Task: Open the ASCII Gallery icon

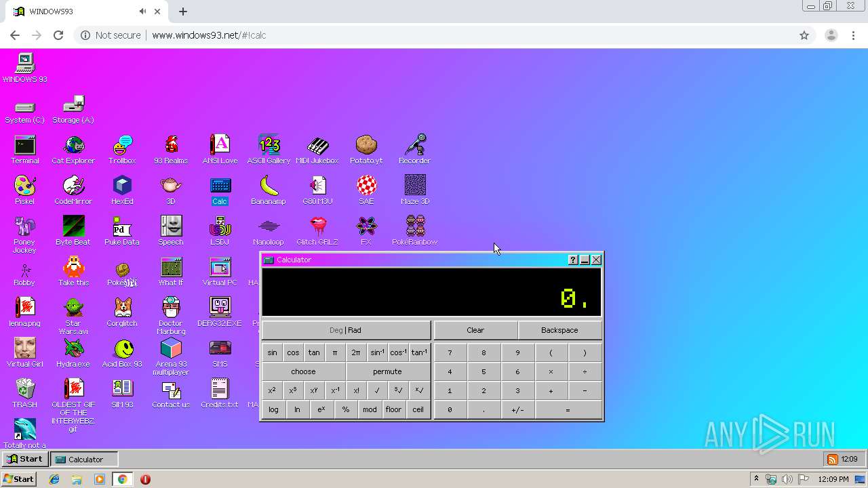Action: (269, 150)
